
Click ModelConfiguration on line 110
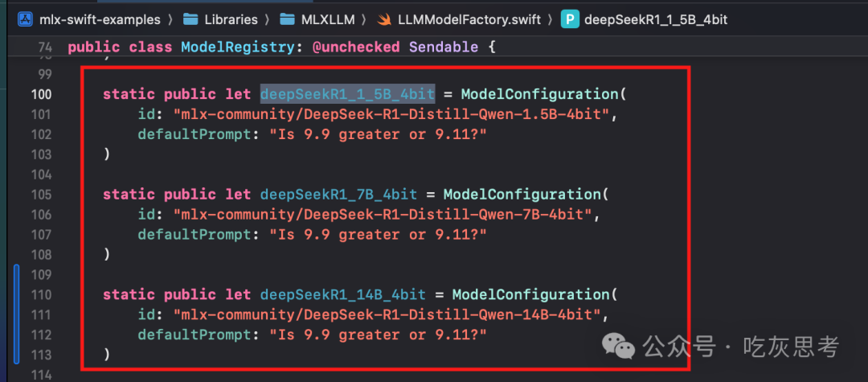point(531,294)
